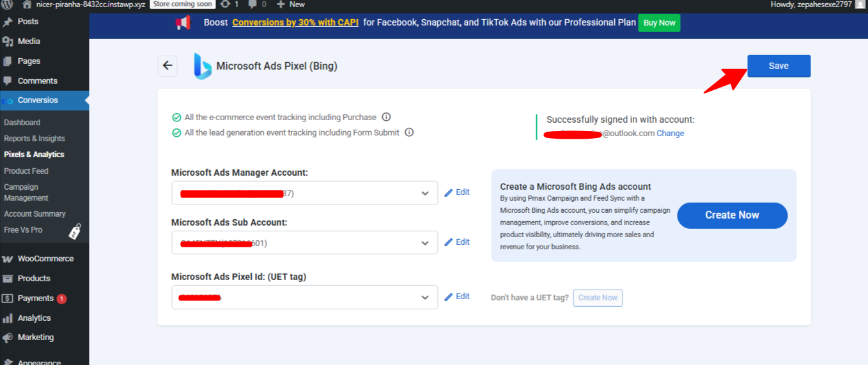
Task: Click the price tag icon beside Free Vs Pro
Action: coord(75,231)
